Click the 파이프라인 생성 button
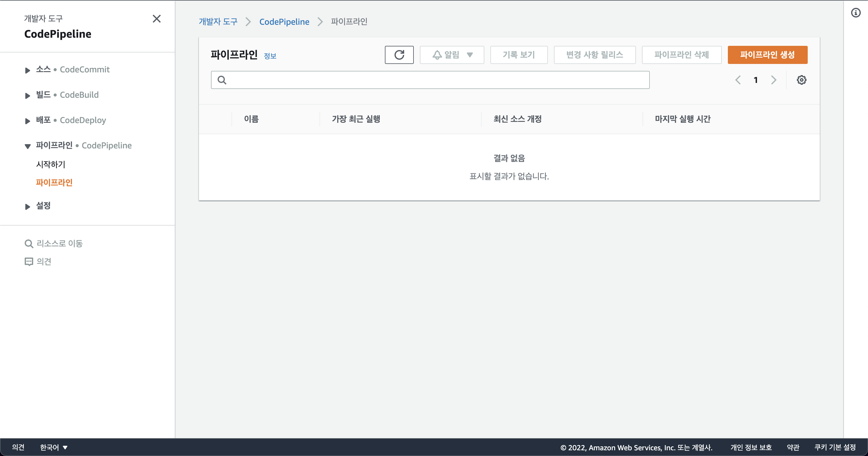The image size is (868, 456). tap(767, 55)
